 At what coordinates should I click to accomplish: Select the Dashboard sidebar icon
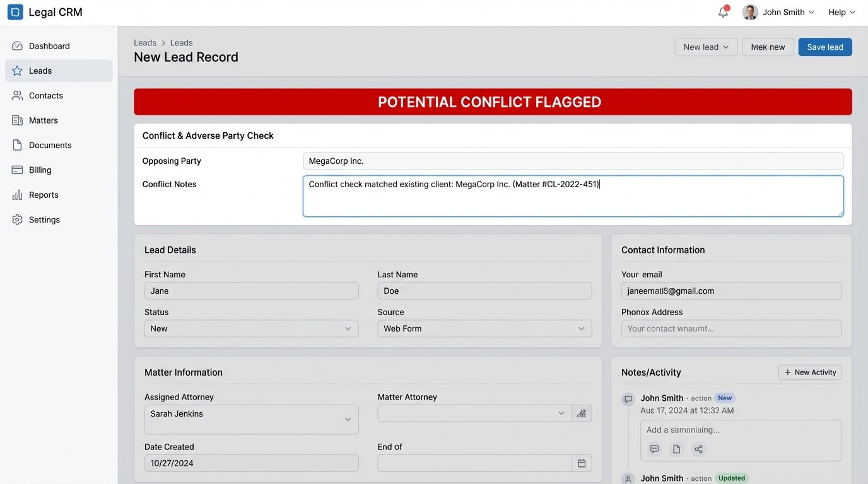point(18,45)
